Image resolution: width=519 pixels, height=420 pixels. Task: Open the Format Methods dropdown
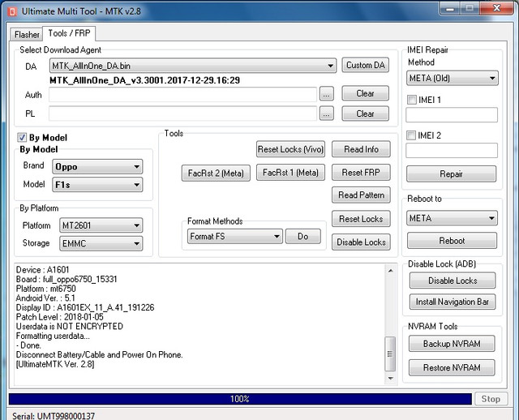(x=235, y=236)
